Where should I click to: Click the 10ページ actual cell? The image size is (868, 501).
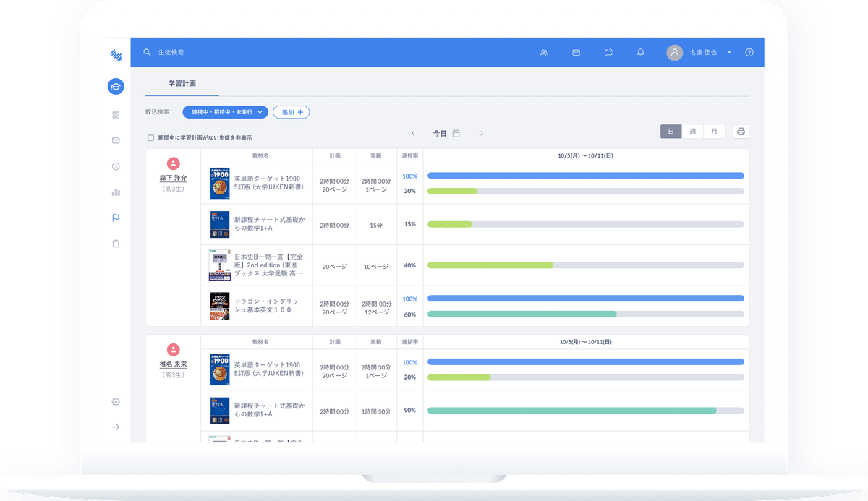click(376, 266)
